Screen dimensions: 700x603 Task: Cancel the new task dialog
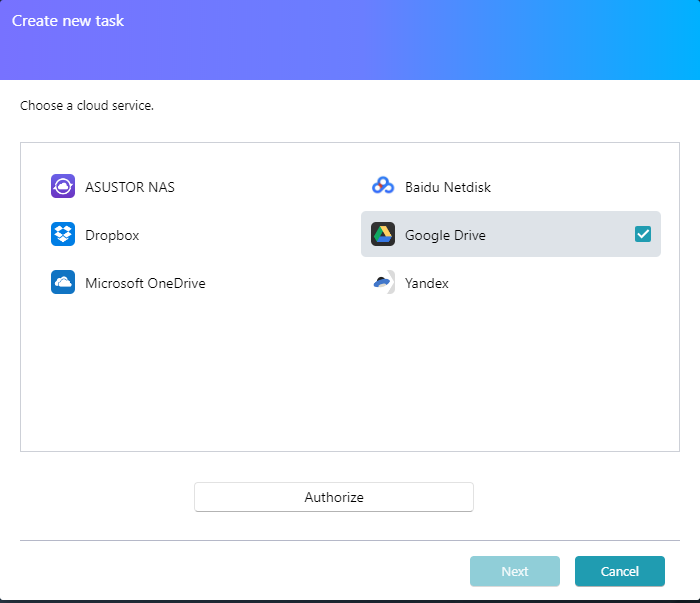[x=620, y=571]
